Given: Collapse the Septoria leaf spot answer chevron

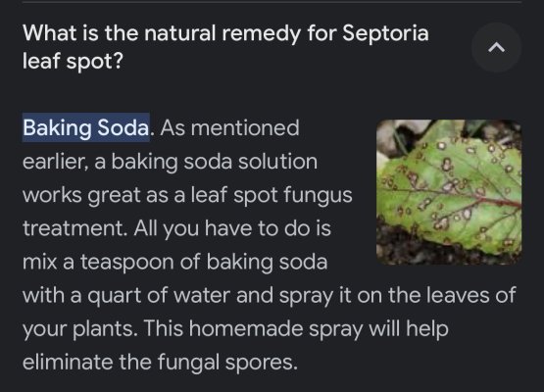Looking at the screenshot, I should [x=496, y=47].
